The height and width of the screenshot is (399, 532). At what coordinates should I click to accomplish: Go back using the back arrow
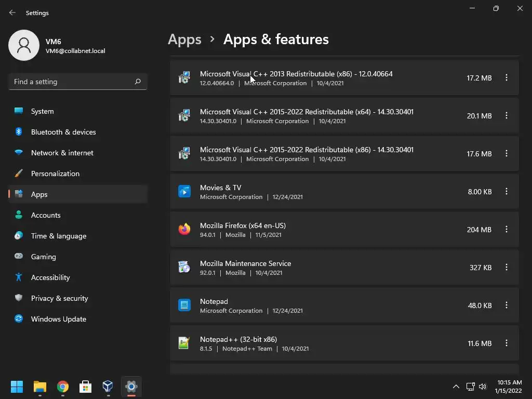[x=12, y=12]
